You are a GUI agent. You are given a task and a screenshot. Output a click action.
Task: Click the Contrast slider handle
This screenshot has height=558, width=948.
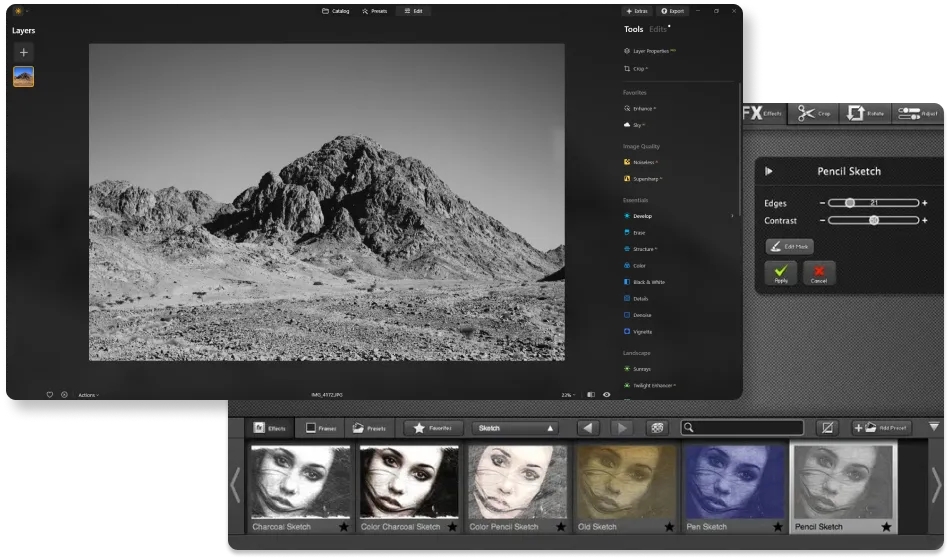(873, 220)
